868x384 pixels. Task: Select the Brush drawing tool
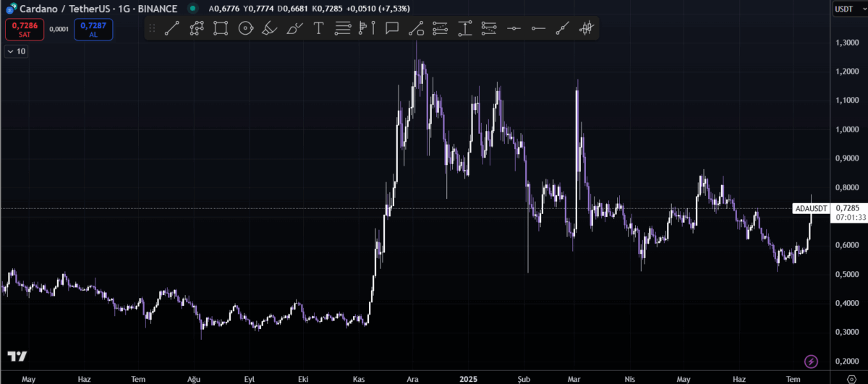294,29
